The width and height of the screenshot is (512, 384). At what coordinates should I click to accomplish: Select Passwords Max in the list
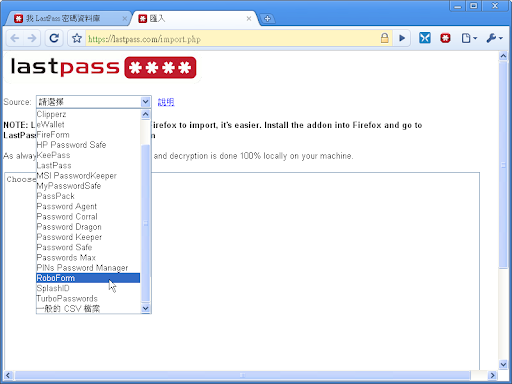(88, 258)
